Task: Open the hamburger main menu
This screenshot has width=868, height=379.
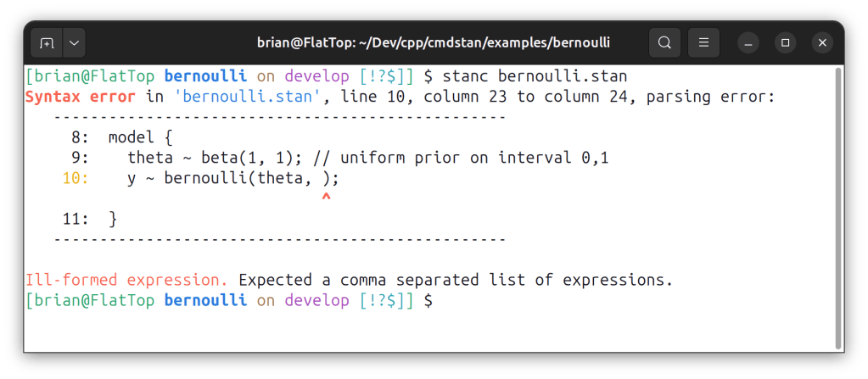Action: click(x=703, y=42)
